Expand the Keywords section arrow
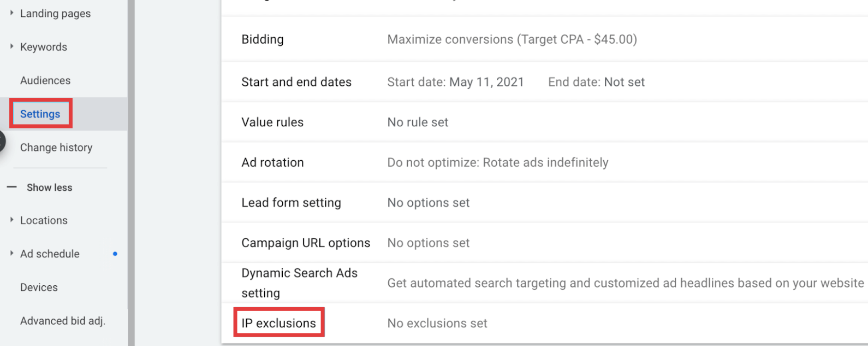This screenshot has height=346, width=868. (x=11, y=46)
